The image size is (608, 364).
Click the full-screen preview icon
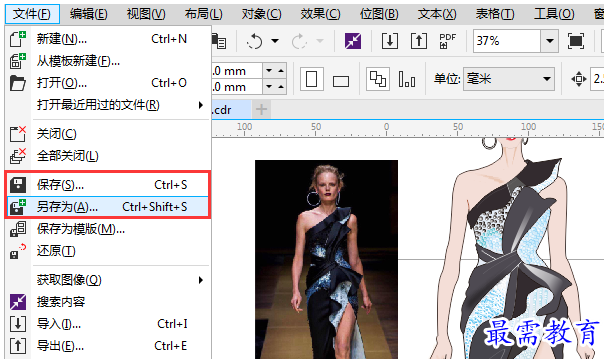pyautogui.click(x=575, y=41)
